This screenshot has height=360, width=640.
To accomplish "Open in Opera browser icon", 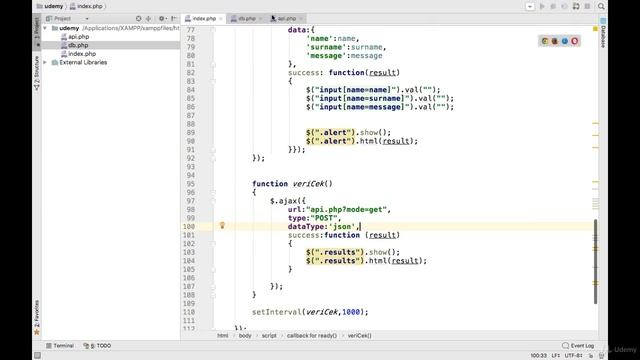I will [x=575, y=41].
